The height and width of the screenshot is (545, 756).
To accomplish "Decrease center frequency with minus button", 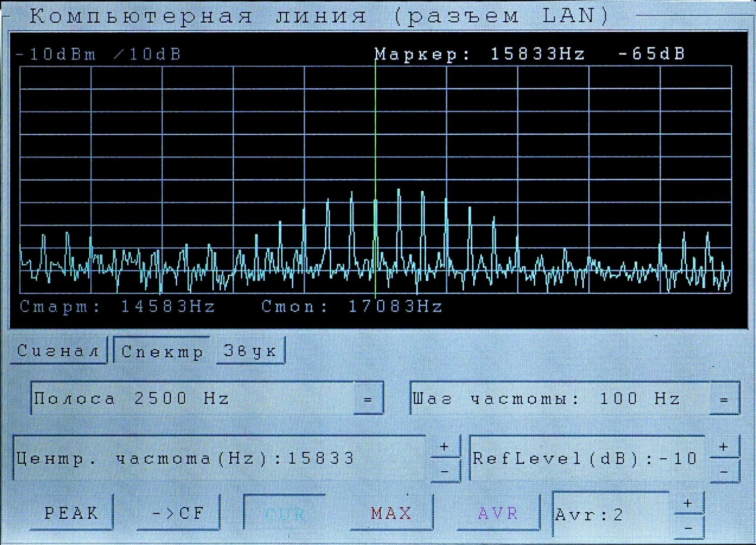I will pyautogui.click(x=444, y=471).
